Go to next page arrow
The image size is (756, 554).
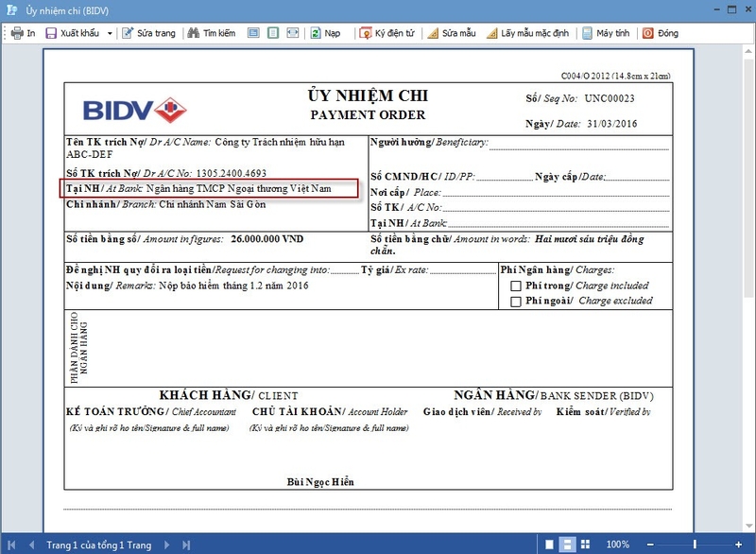167,545
